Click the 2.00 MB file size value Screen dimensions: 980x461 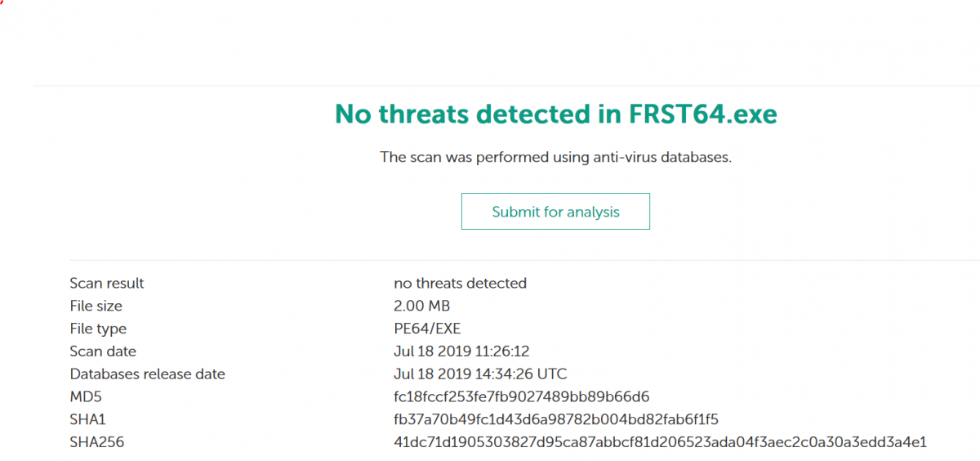coord(421,307)
